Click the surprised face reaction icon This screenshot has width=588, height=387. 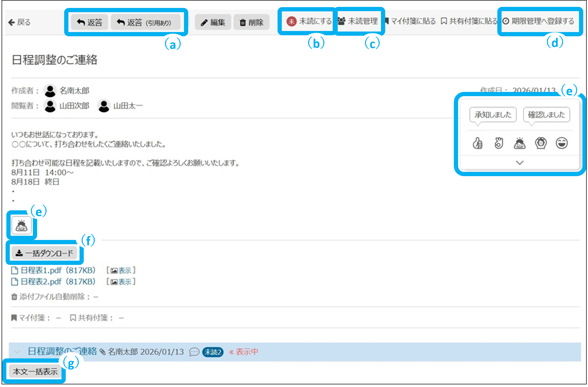(x=541, y=143)
